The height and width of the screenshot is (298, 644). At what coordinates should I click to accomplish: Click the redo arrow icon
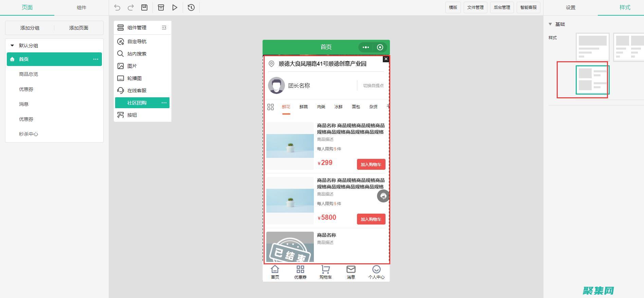(x=130, y=7)
